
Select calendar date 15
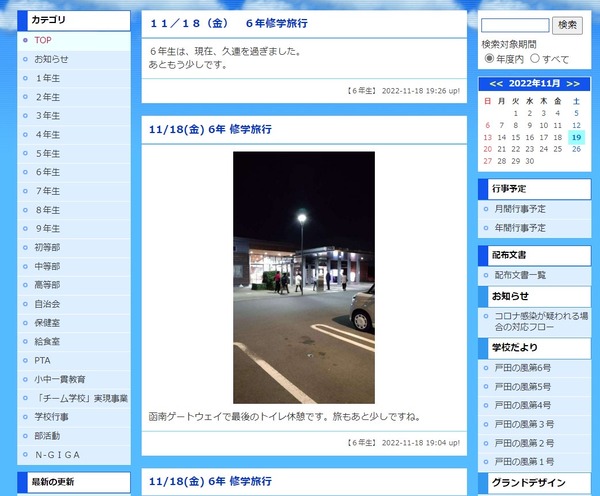[x=516, y=137]
